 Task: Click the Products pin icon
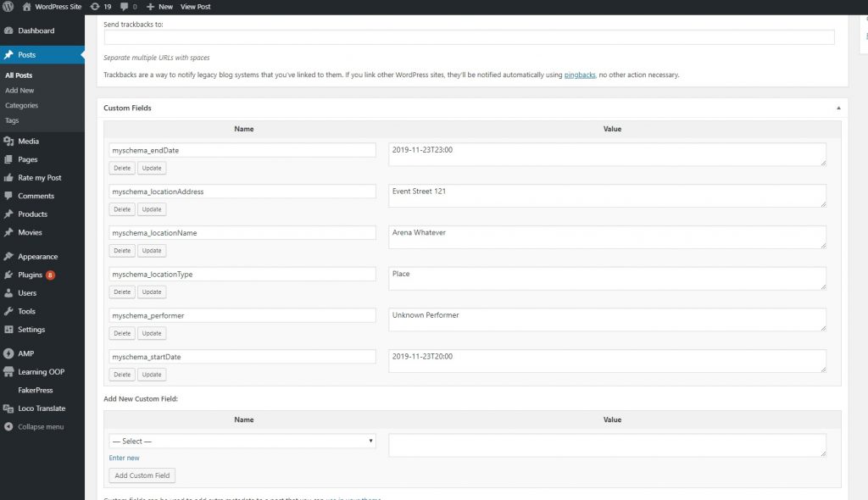point(8,214)
